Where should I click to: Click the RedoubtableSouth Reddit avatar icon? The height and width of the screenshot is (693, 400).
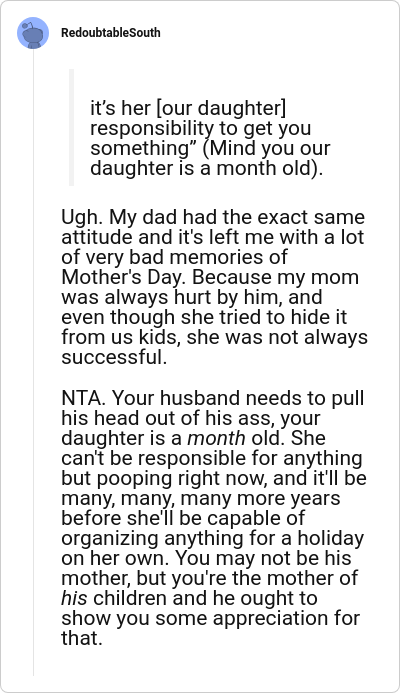(x=33, y=33)
